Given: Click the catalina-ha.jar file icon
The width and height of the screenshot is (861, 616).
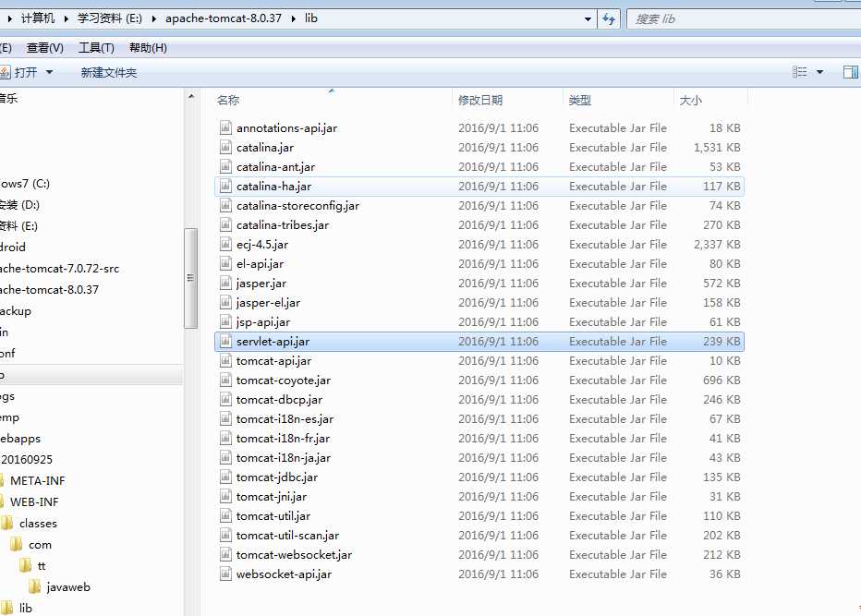Looking at the screenshot, I should pyautogui.click(x=225, y=187).
